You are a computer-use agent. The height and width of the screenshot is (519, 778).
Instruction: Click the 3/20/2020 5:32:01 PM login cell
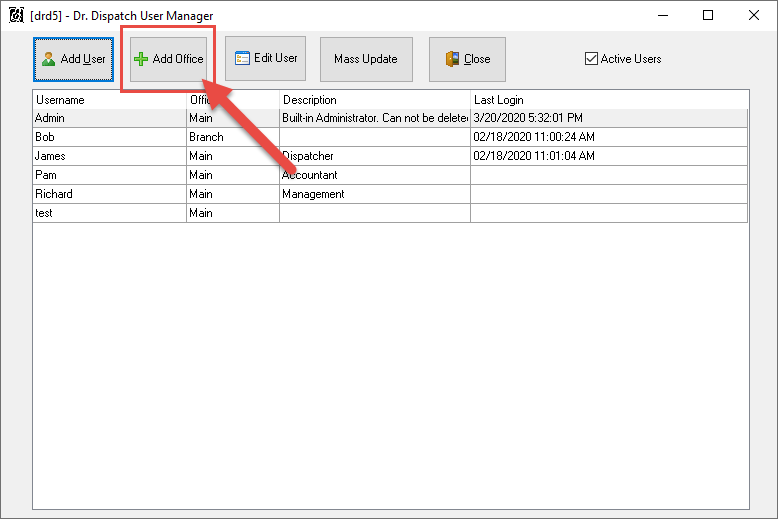coord(609,118)
